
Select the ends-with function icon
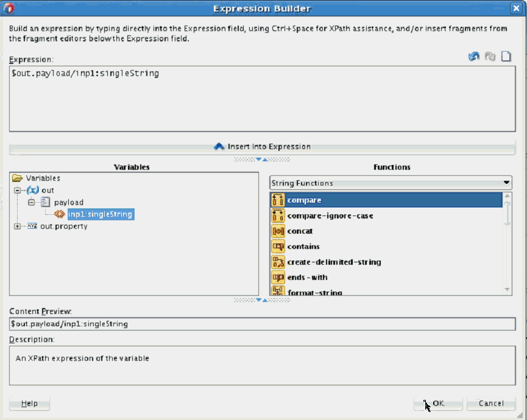pyautogui.click(x=278, y=278)
